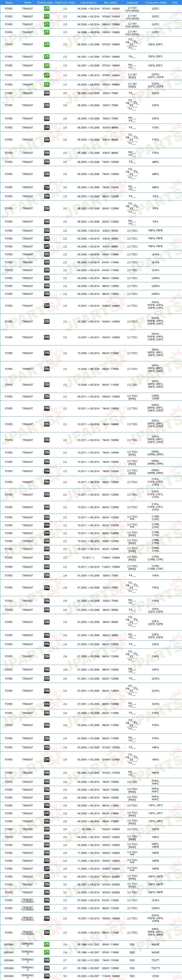Click diesel icon in Transit Tourneo SRFA row

point(47,932)
